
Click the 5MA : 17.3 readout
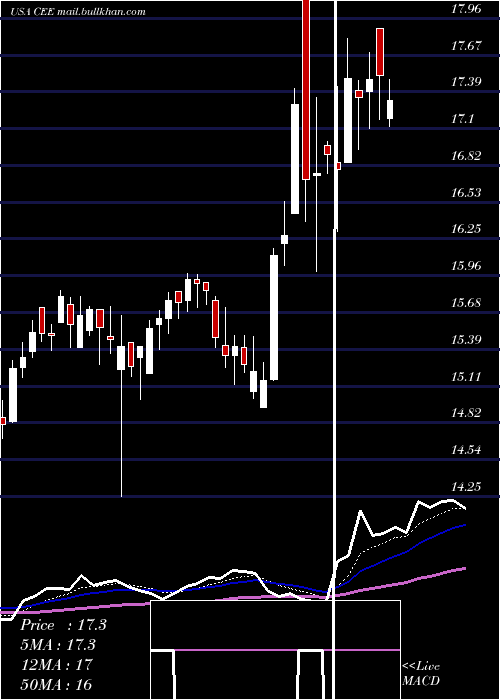pos(58,645)
